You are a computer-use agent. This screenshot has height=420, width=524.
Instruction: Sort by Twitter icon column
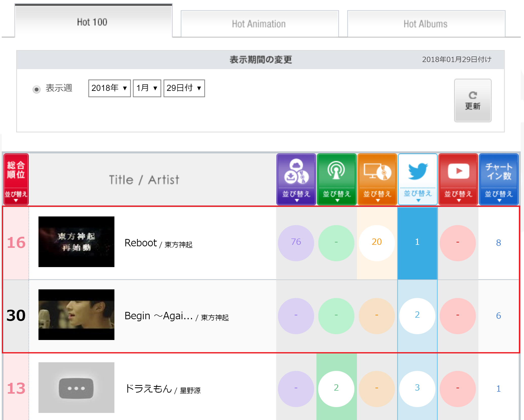coord(418,179)
